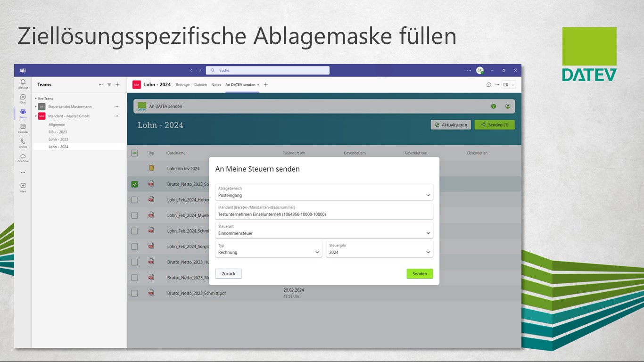
Task: Go back with the left navigation arrow
Action: [191, 70]
